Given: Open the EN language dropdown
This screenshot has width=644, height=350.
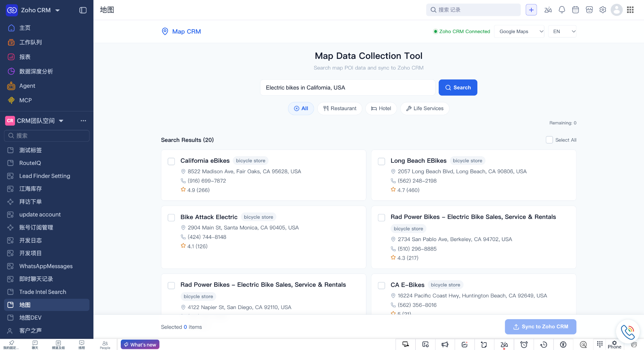Looking at the screenshot, I should click(562, 31).
